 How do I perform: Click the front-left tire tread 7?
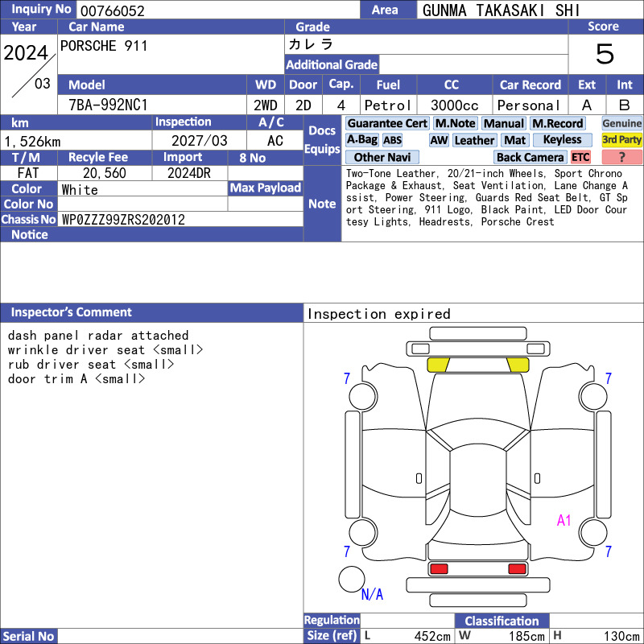(347, 378)
